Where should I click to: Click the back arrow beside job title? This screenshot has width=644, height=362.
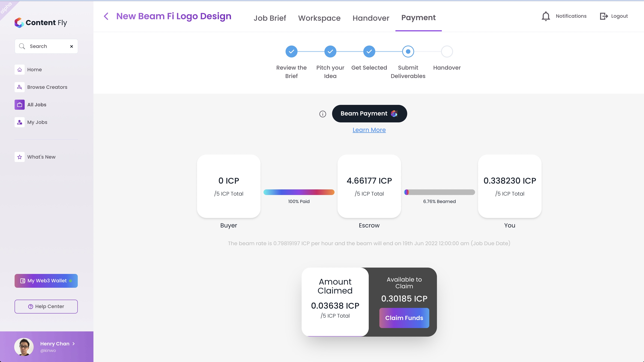click(106, 16)
